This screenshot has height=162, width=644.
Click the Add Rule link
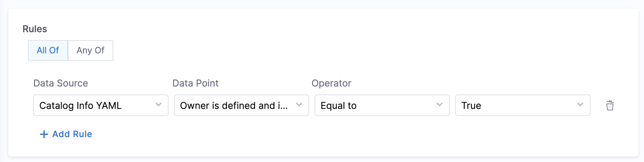coord(72,134)
